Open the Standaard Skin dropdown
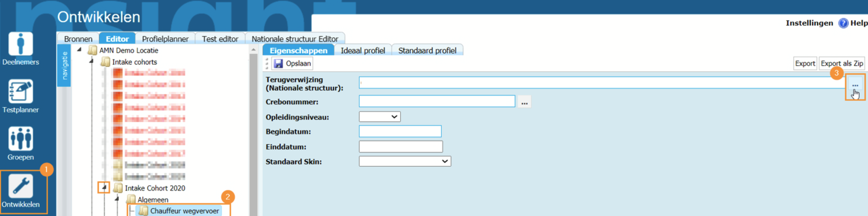Viewport: 868px width, 216px height. [x=405, y=162]
